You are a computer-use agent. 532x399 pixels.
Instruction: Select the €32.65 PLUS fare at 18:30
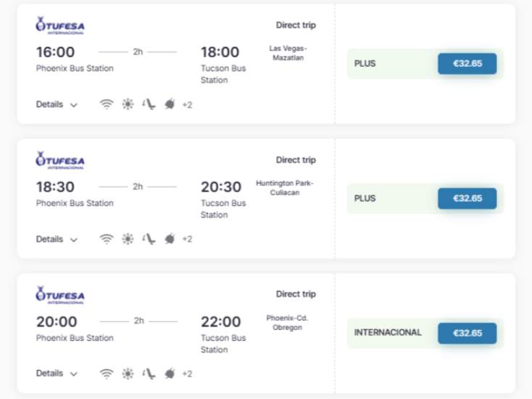click(467, 198)
